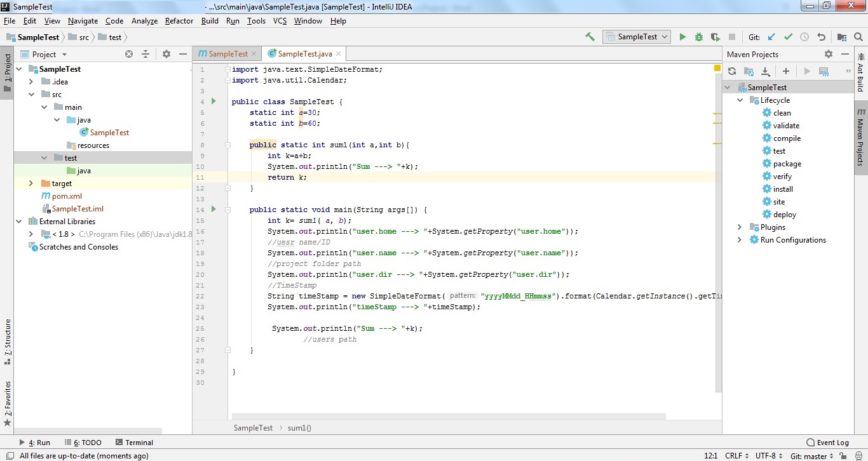This screenshot has width=868, height=461.
Task: Start debugging with the Debug icon
Action: click(x=698, y=36)
